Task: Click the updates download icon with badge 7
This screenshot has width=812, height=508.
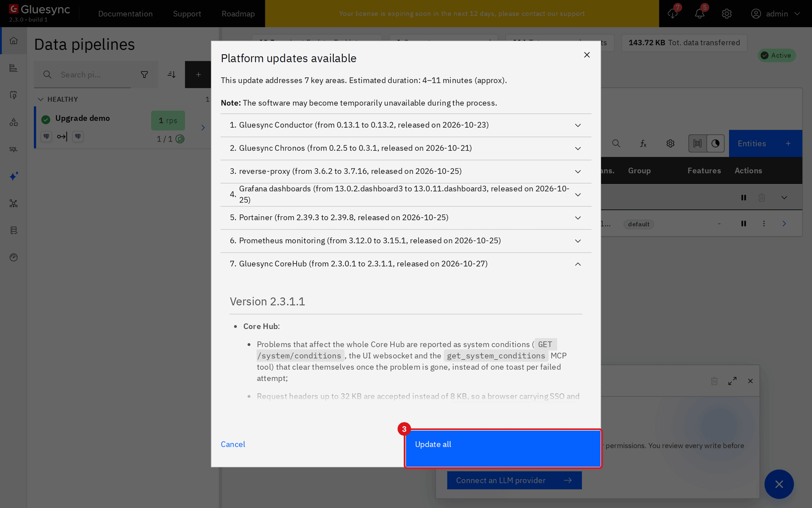Action: pyautogui.click(x=673, y=14)
